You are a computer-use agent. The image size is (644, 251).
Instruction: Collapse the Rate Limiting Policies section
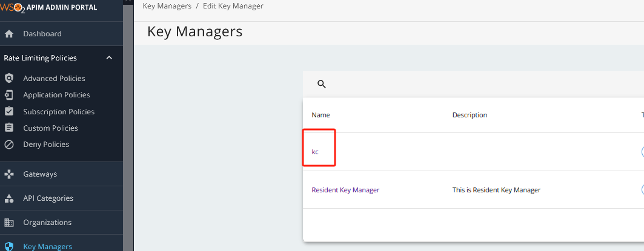109,58
